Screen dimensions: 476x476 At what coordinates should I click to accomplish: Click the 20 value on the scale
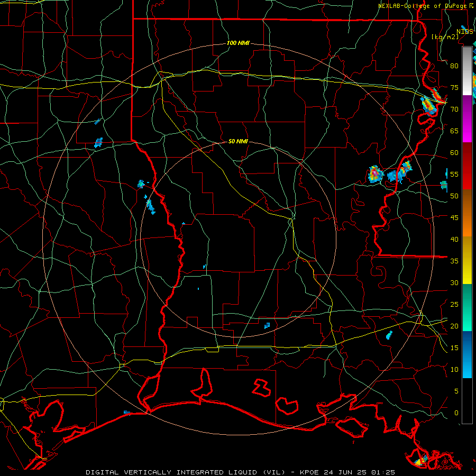click(x=454, y=326)
